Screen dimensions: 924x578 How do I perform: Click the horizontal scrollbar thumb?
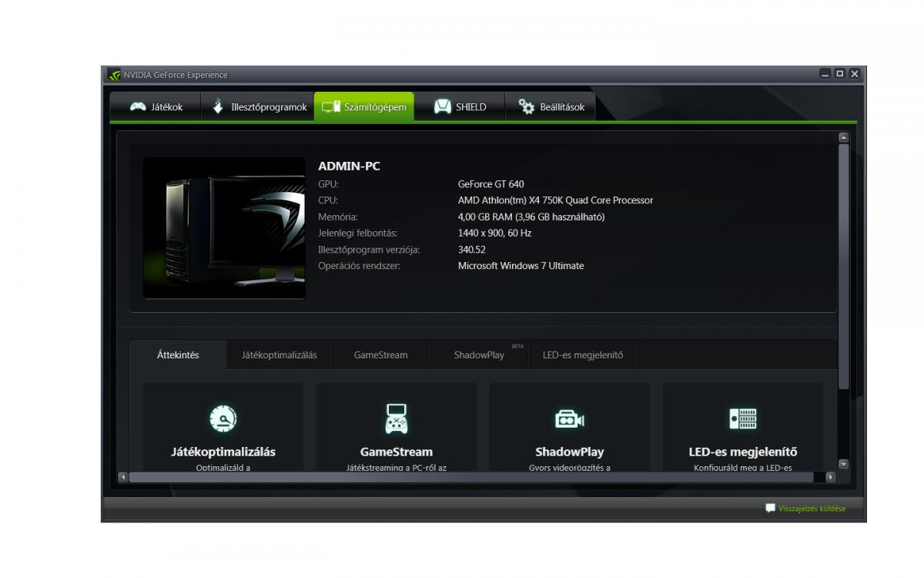[x=471, y=477]
